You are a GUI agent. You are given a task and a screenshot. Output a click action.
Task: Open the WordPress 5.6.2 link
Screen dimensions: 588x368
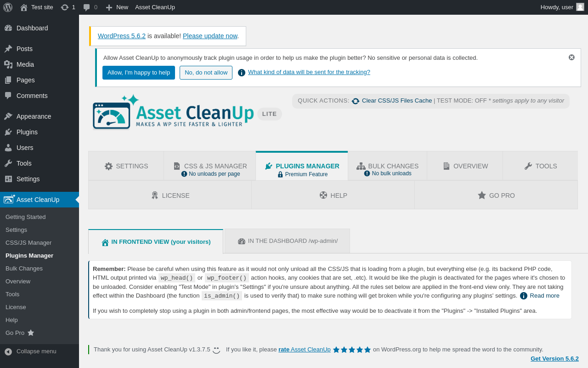click(122, 36)
